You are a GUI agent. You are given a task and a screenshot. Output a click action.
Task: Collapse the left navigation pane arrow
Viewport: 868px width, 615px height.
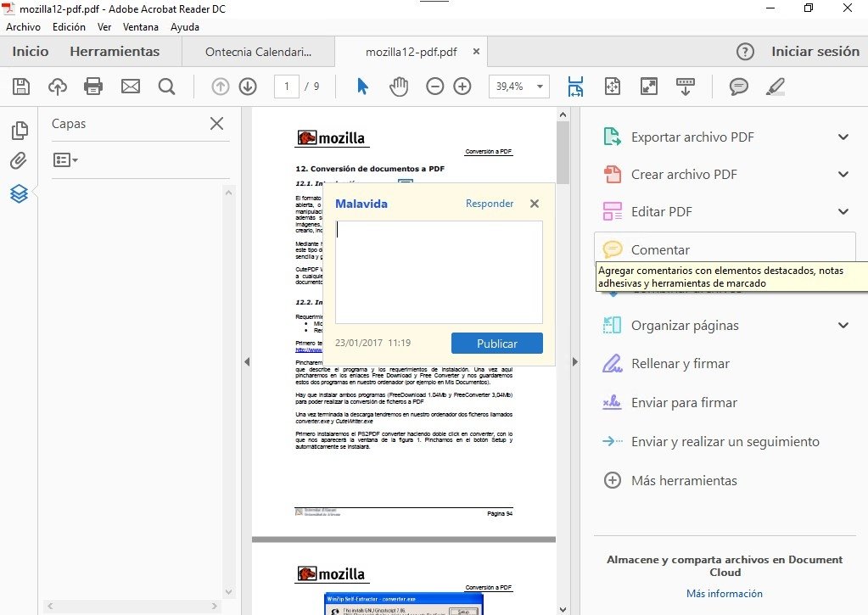pyautogui.click(x=247, y=362)
